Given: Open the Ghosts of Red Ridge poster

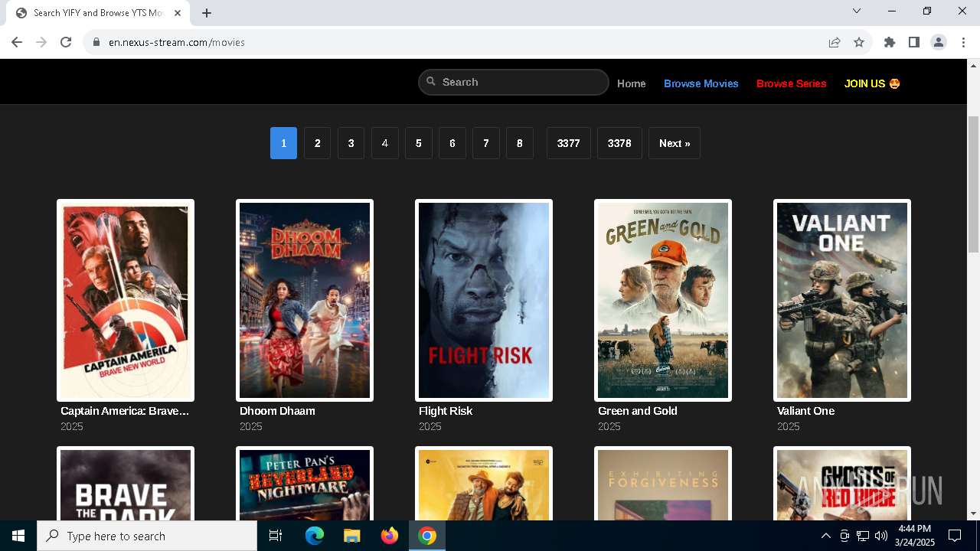Looking at the screenshot, I should 842,484.
